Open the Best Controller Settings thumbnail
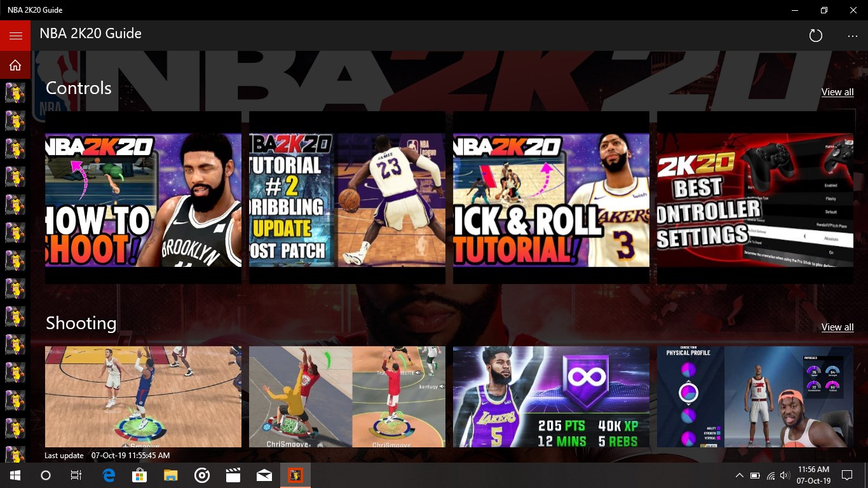This screenshot has height=488, width=868. tap(756, 198)
